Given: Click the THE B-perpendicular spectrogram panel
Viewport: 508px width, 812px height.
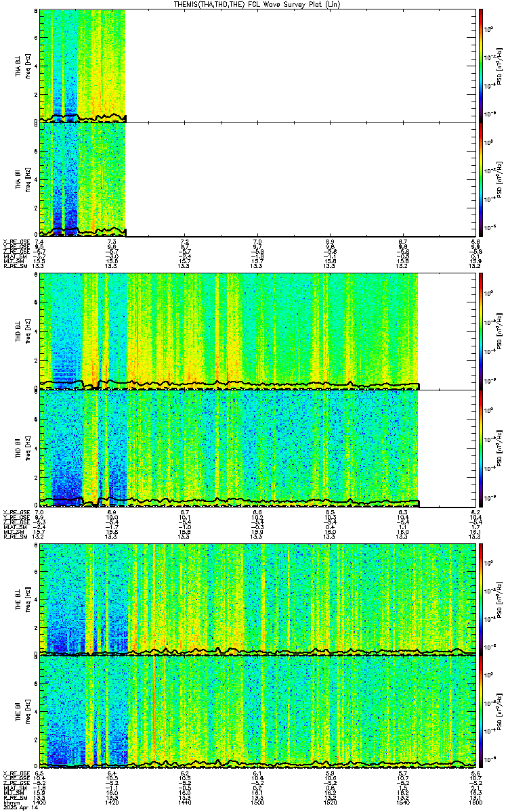Looking at the screenshot, I should [x=257, y=600].
